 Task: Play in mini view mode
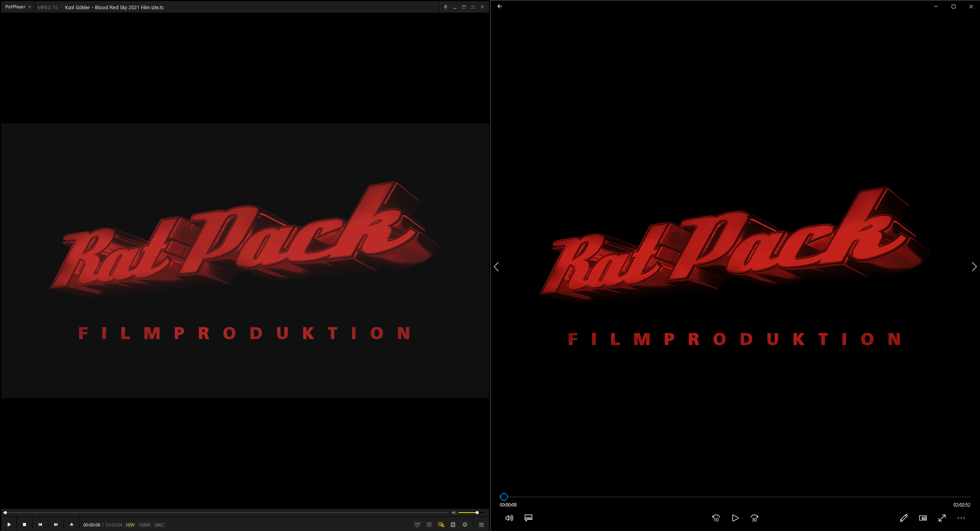923,518
